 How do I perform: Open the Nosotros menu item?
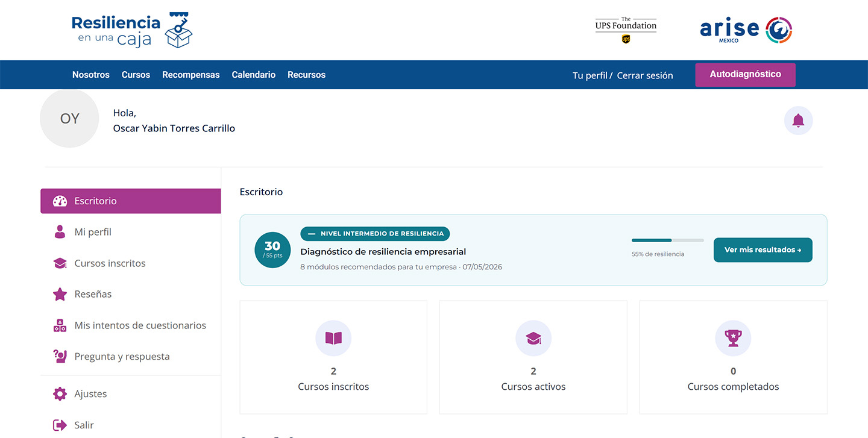pyautogui.click(x=91, y=75)
